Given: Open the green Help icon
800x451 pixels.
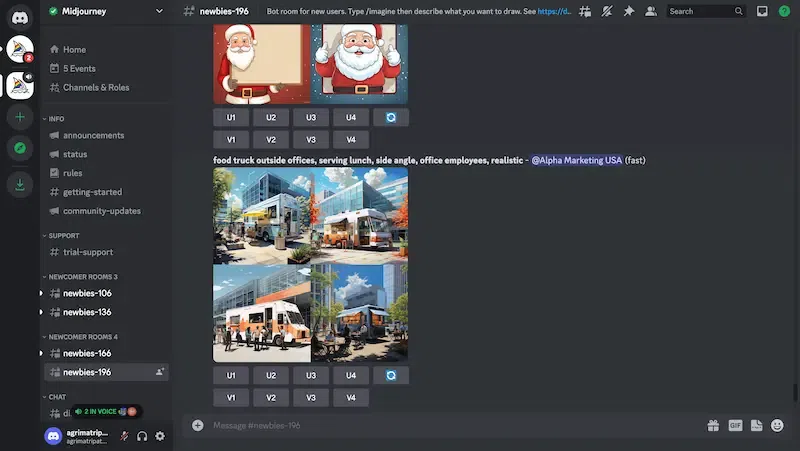Looking at the screenshot, I should tap(784, 11).
